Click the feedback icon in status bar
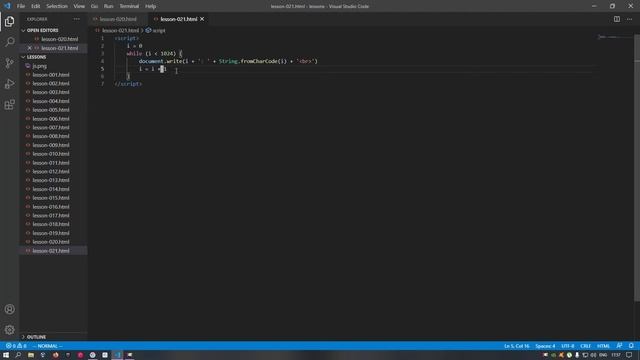This screenshot has height=360, width=640. pyautogui.click(x=619, y=346)
